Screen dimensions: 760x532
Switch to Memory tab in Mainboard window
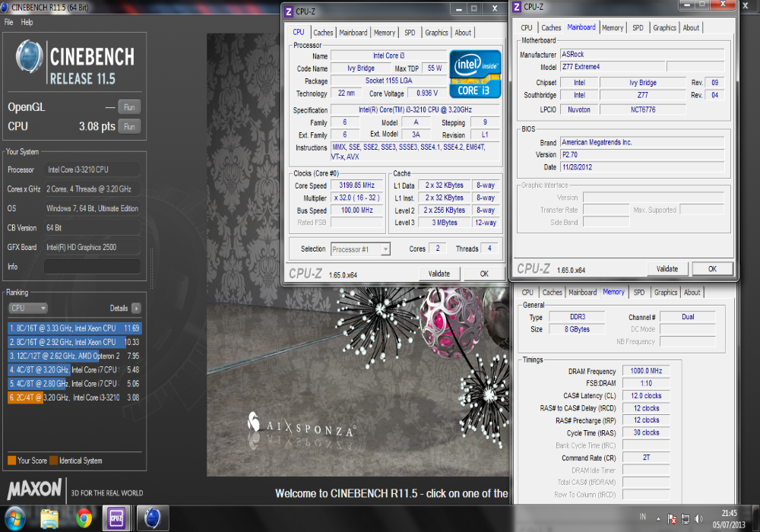[613, 27]
